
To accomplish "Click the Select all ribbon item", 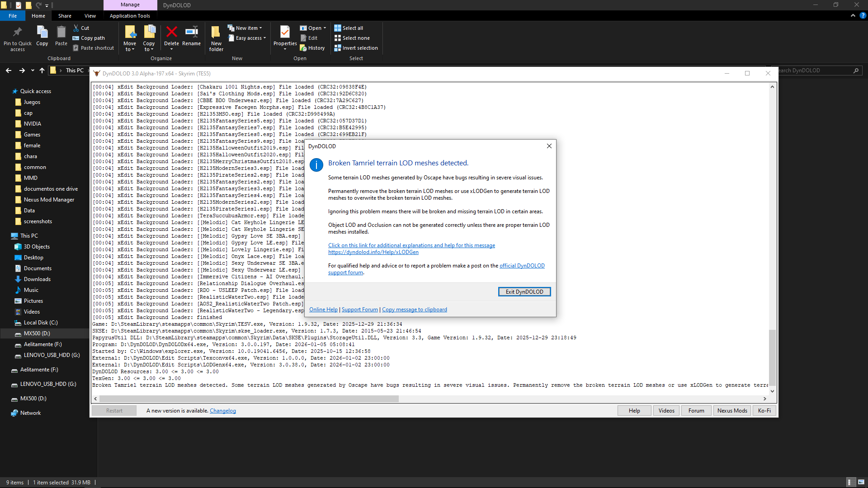I will (x=349, y=28).
